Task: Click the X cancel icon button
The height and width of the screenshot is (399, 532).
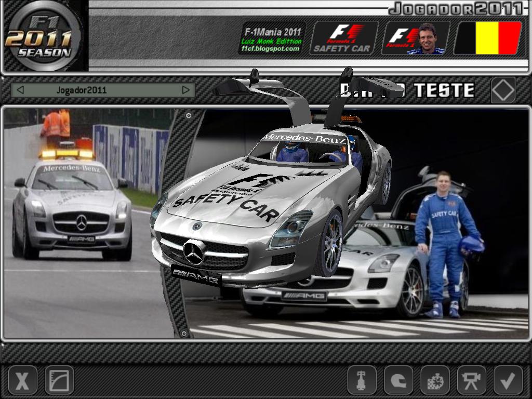Action: coord(22,380)
